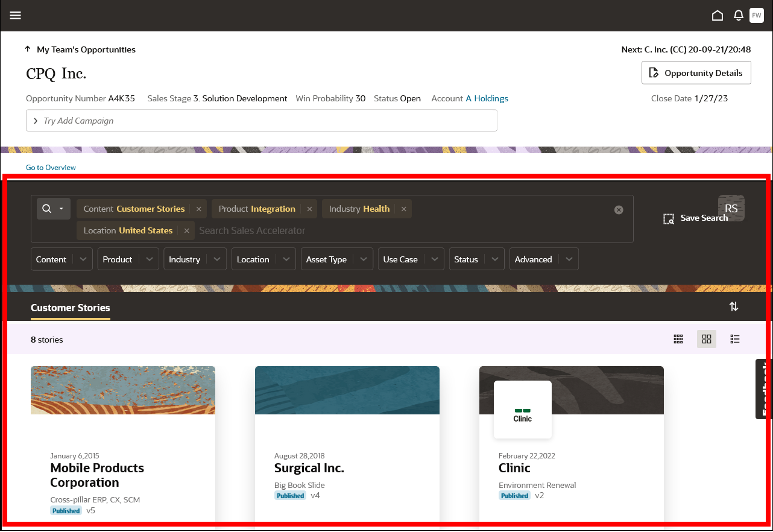Click the Save Search icon
The image size is (773, 532).
pyautogui.click(x=669, y=219)
